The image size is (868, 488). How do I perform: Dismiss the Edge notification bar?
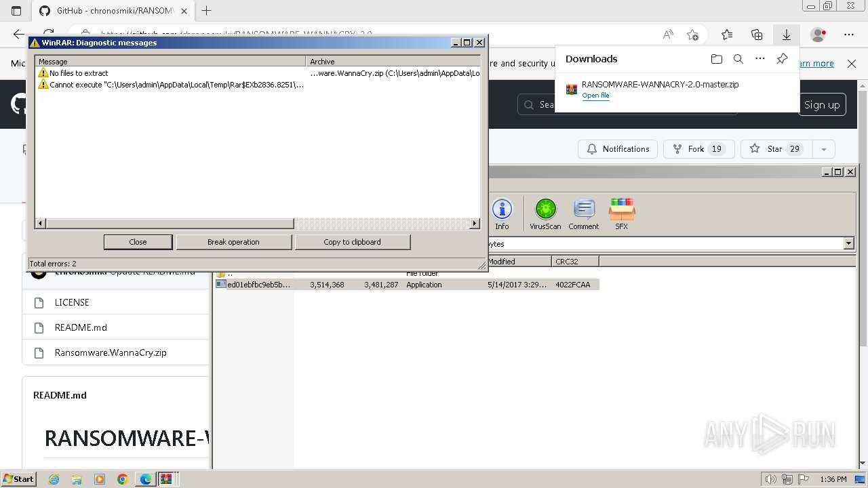852,63
